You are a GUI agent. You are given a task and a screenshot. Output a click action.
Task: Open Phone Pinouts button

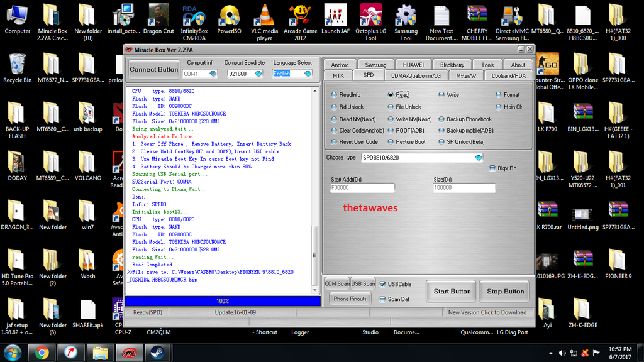(x=350, y=299)
